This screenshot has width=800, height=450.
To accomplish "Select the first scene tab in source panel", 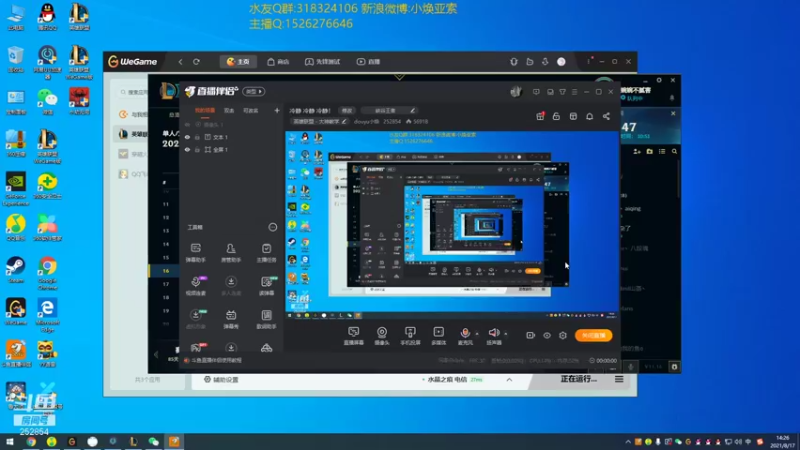I will point(205,111).
